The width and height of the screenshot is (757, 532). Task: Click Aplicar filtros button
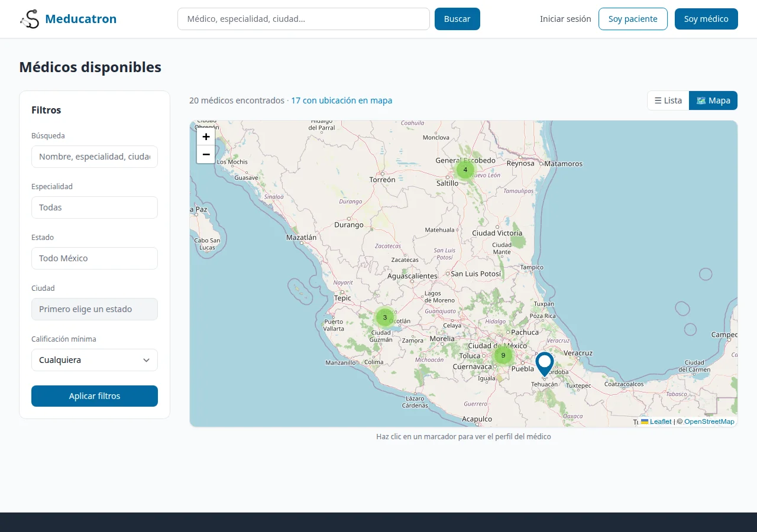point(95,396)
